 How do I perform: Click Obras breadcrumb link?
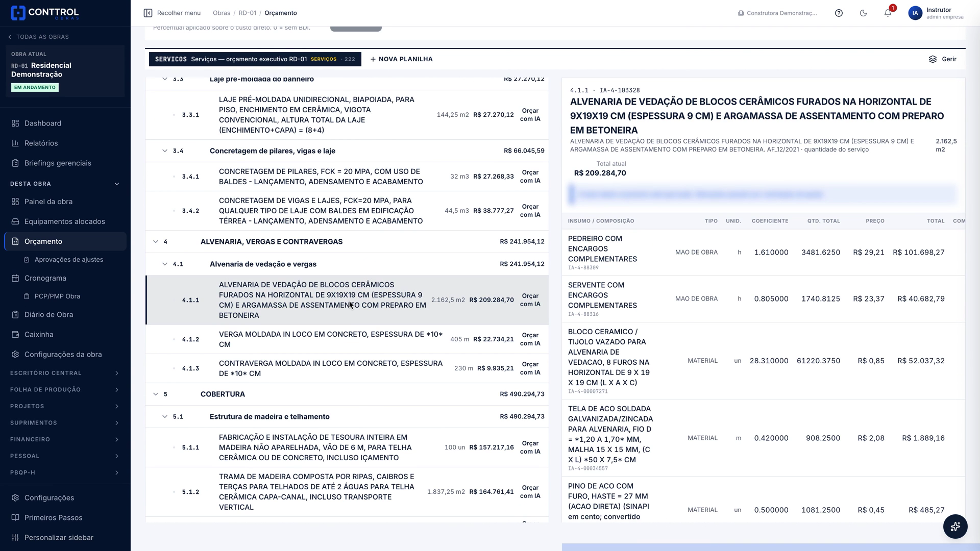click(222, 13)
